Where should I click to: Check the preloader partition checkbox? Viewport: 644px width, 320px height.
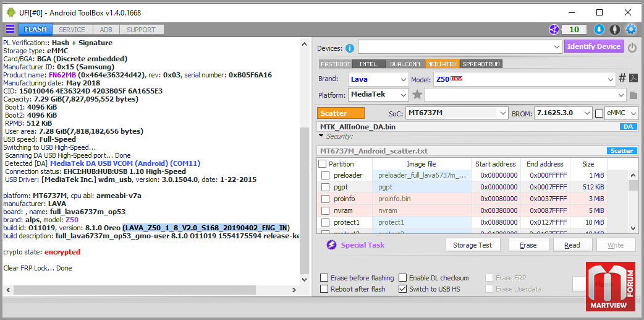[325, 175]
